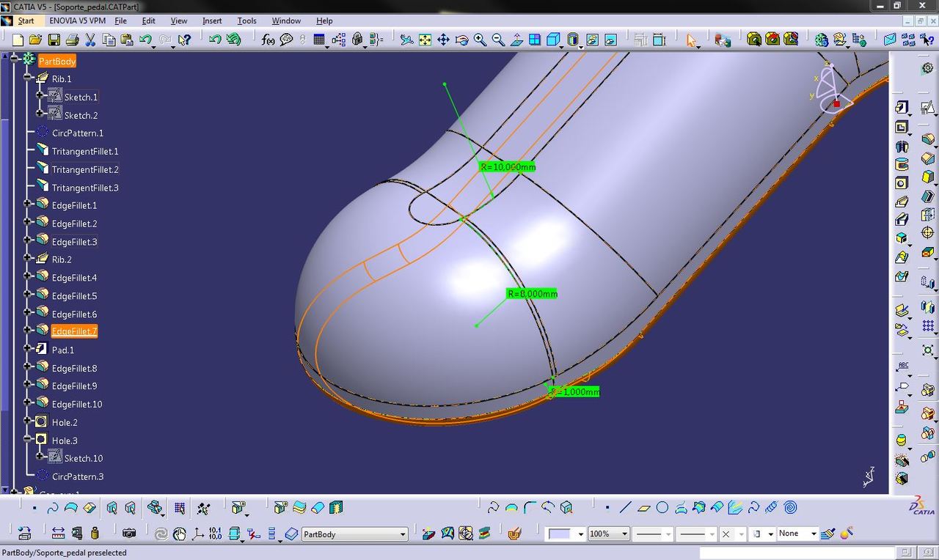Collapse the Rib.1 tree node

click(x=28, y=76)
